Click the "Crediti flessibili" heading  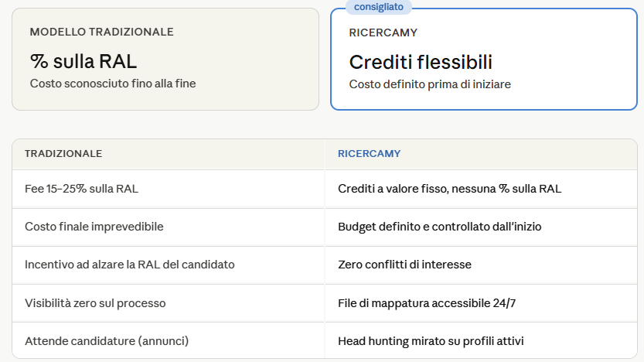(x=421, y=62)
